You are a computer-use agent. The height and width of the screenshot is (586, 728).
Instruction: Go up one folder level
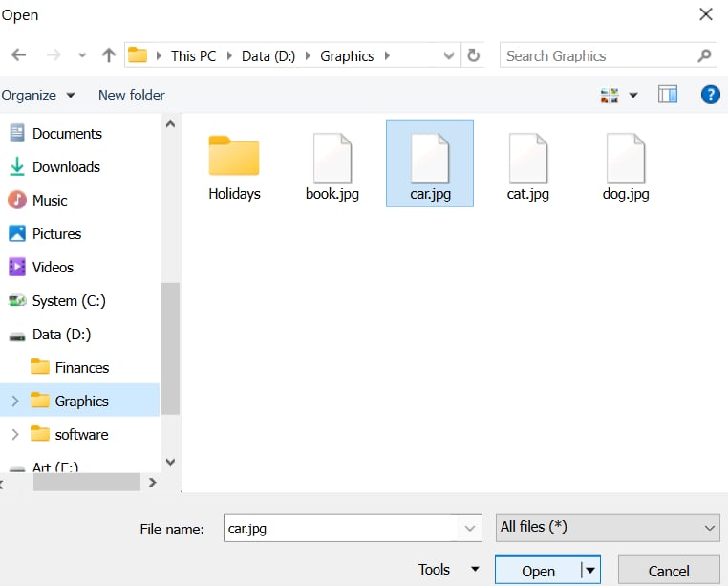pyautogui.click(x=108, y=55)
